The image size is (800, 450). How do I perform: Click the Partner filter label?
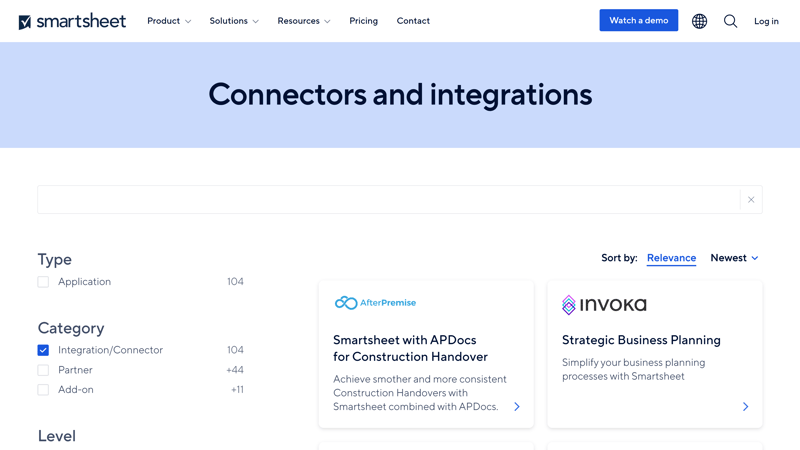click(75, 370)
